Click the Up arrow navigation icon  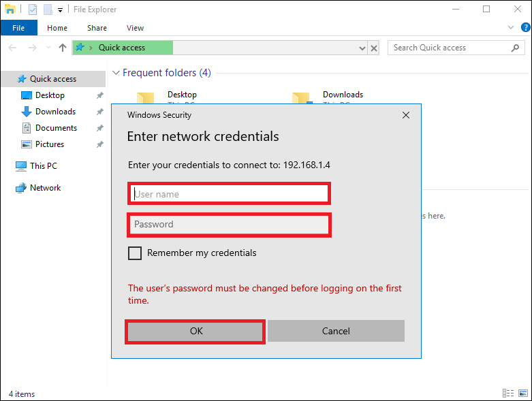coord(63,48)
